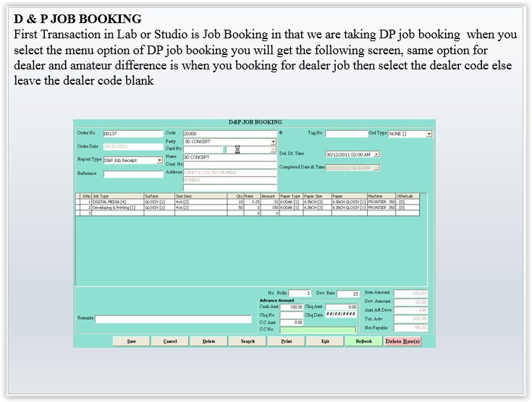The height and width of the screenshot is (402, 532).
Task: Click the empty Job Type cell in row 3
Action: click(x=118, y=213)
